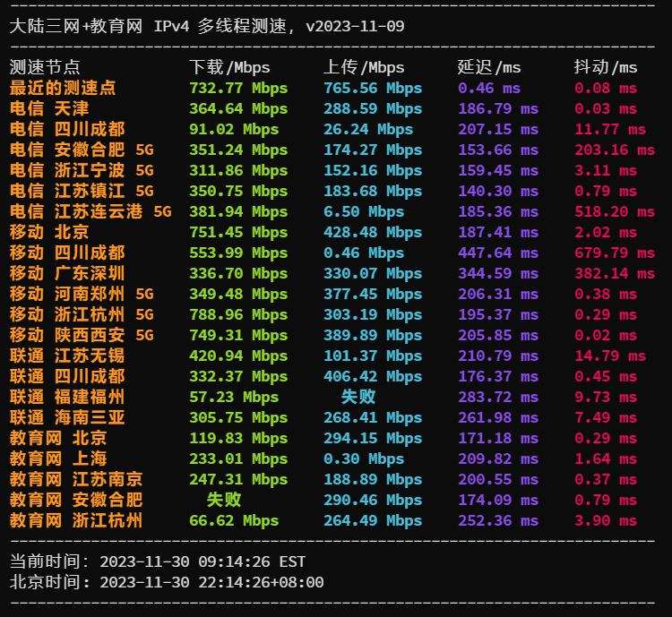672x617 pixels.
Task: Click the 电信 天津 node name
Action: (49, 108)
